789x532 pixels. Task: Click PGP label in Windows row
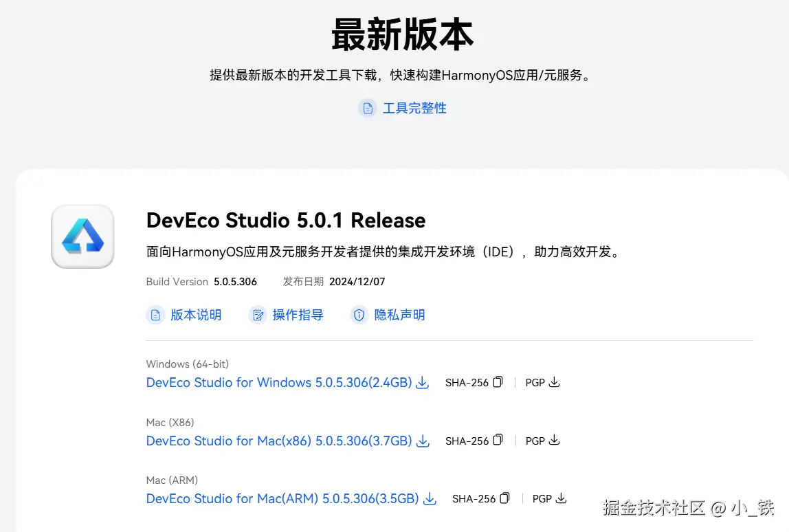coord(535,383)
